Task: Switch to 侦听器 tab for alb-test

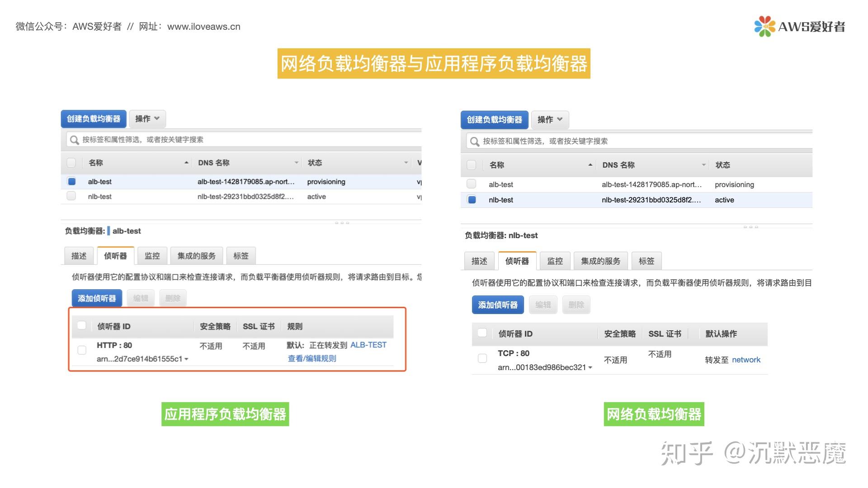Action: click(x=115, y=256)
